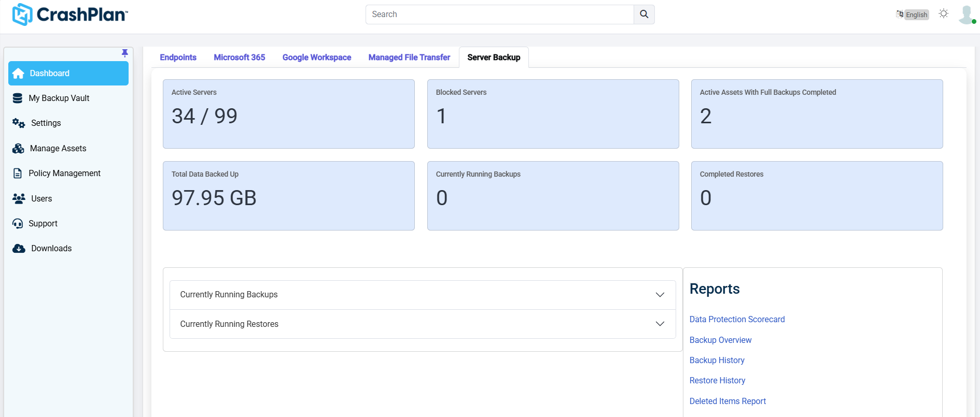Switch to the Google Workspace tab
This screenshot has width=980, height=417.
coord(317,57)
